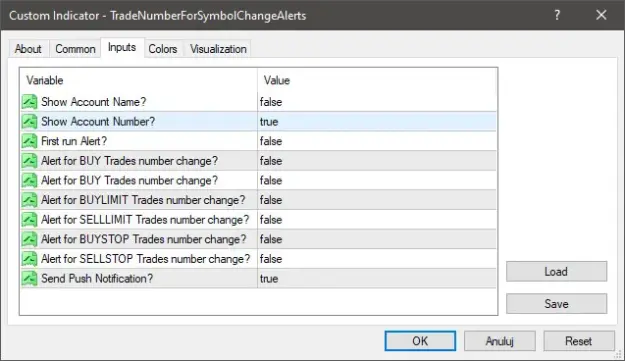Select Alert for SELLSTOP Trades number change?
625x361 pixels.
tap(145, 259)
